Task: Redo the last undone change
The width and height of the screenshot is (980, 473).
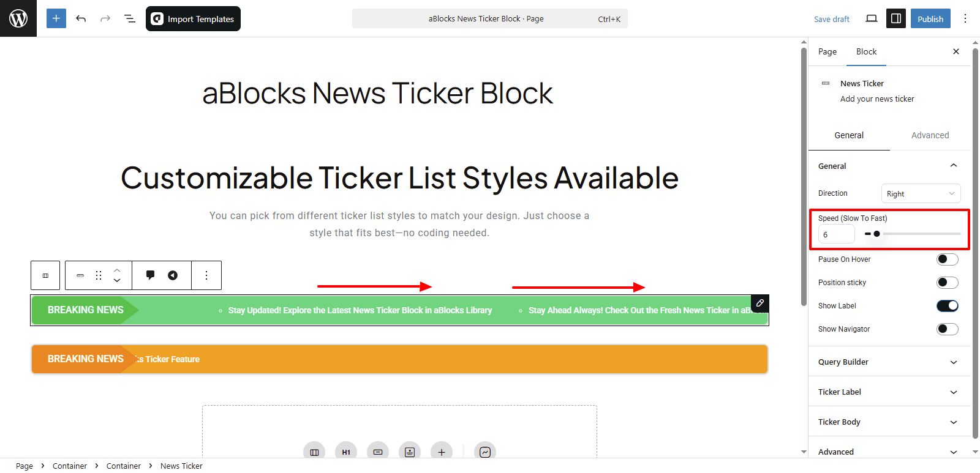Action: tap(105, 18)
